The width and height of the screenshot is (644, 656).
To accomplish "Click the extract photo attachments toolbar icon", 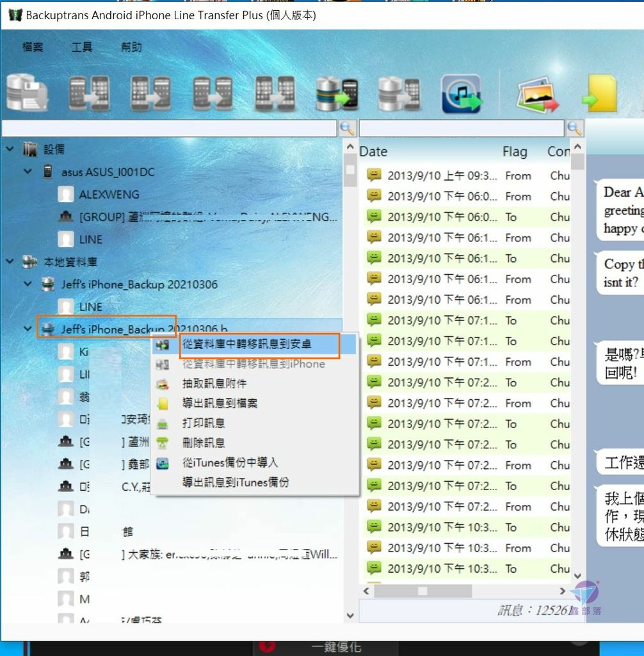I will click(537, 95).
